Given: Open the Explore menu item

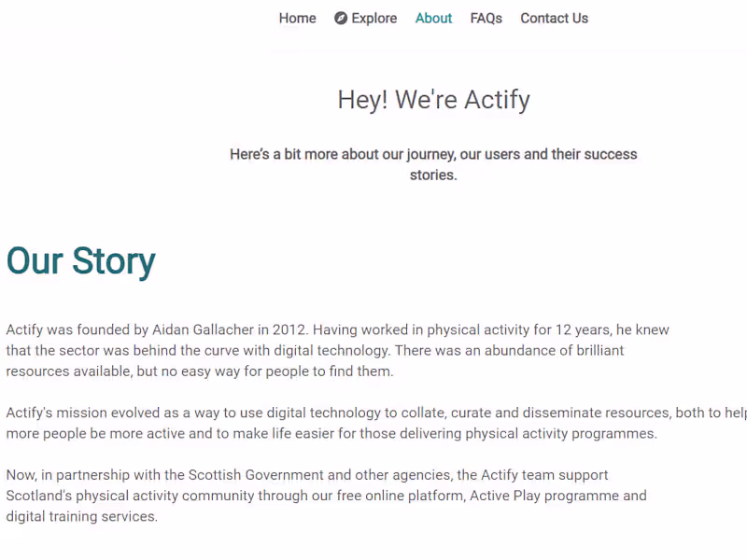Looking at the screenshot, I should (x=373, y=19).
